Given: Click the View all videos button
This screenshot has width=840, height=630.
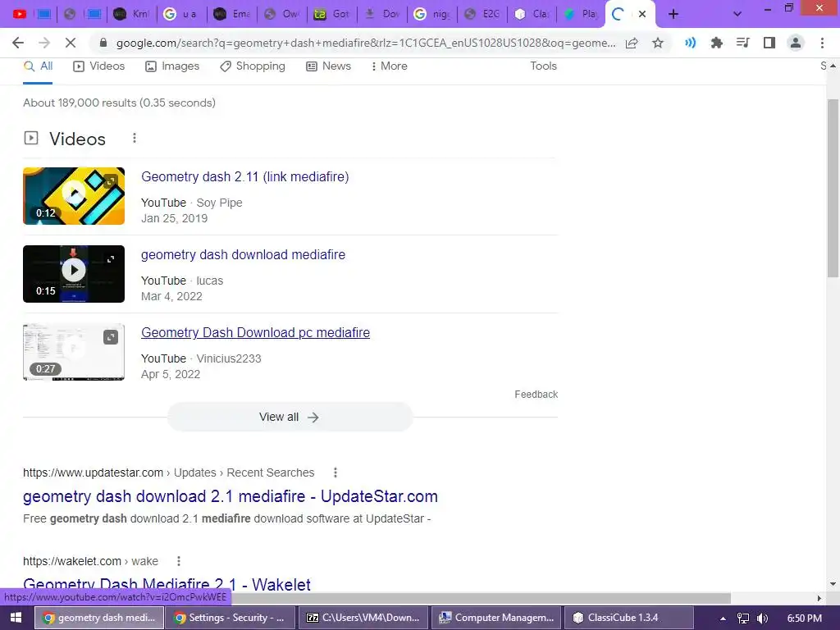Looking at the screenshot, I should tap(290, 417).
